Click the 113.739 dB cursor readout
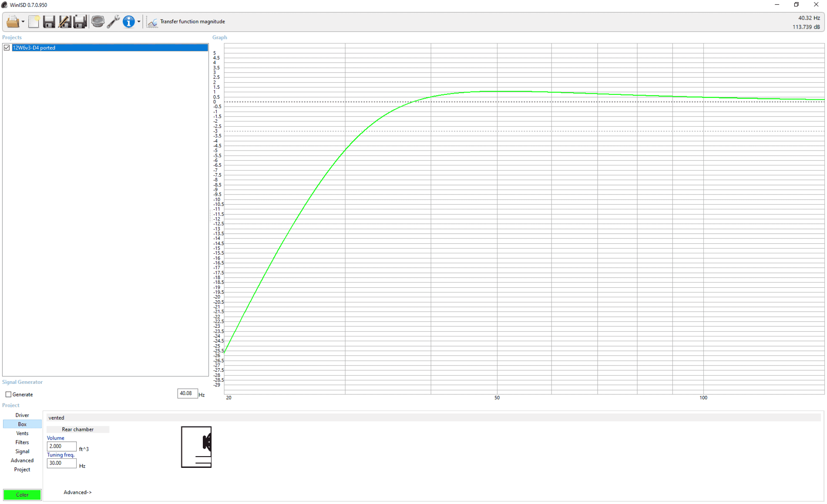 (x=806, y=27)
